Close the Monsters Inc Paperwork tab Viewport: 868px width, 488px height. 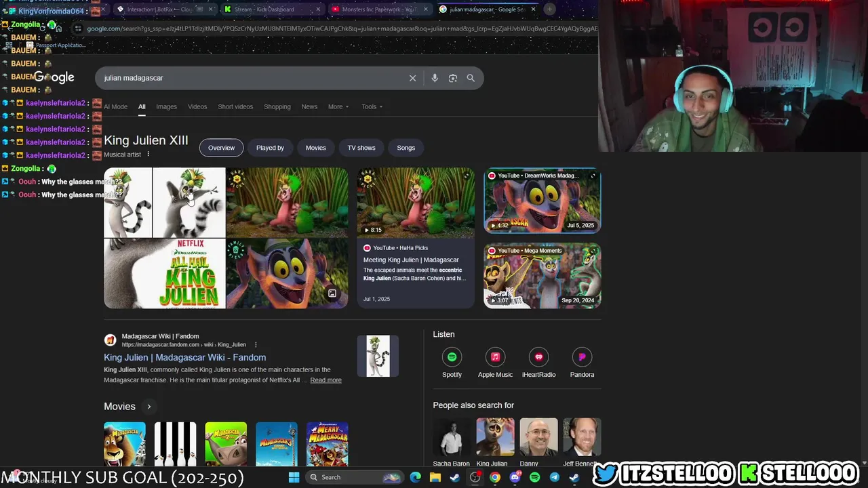tap(427, 9)
